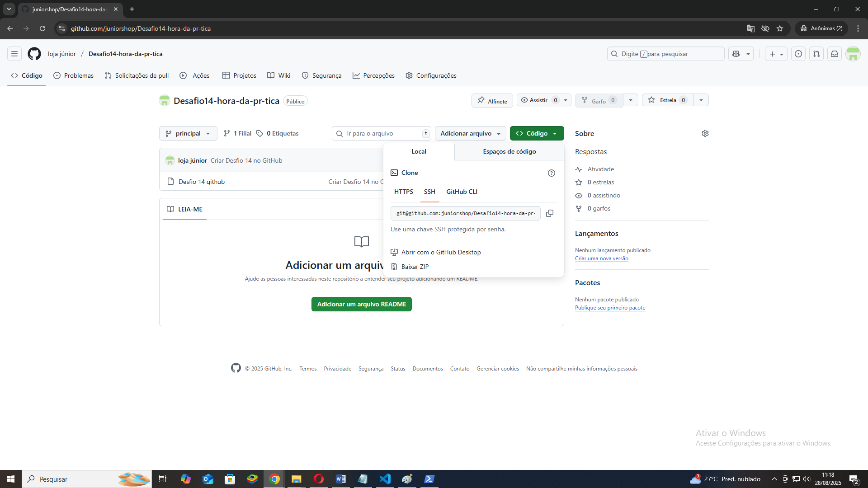Open the Windows Start menu

[11, 479]
